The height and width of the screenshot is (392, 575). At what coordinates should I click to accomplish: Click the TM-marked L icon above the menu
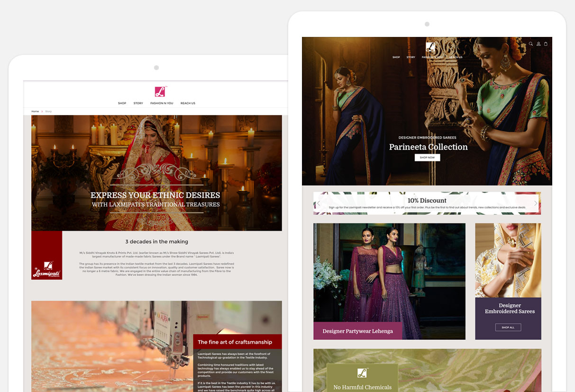click(431, 47)
